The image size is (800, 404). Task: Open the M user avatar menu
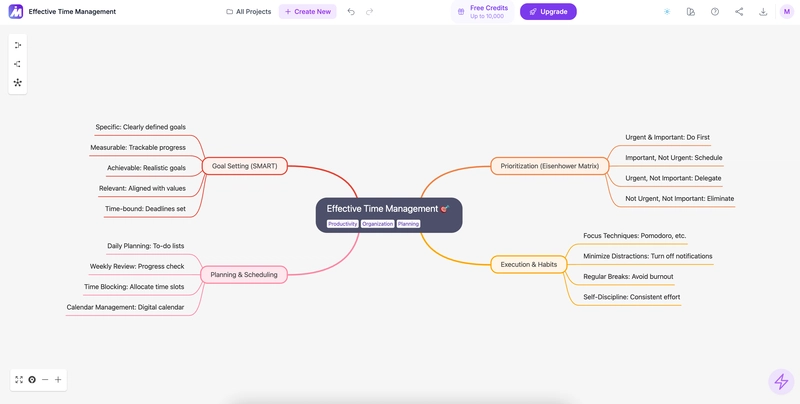click(787, 12)
